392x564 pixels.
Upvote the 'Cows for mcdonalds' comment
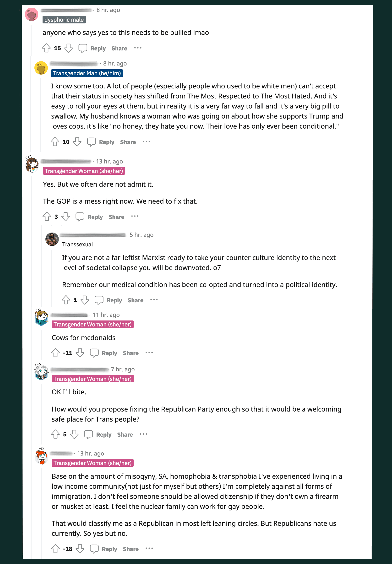55,353
